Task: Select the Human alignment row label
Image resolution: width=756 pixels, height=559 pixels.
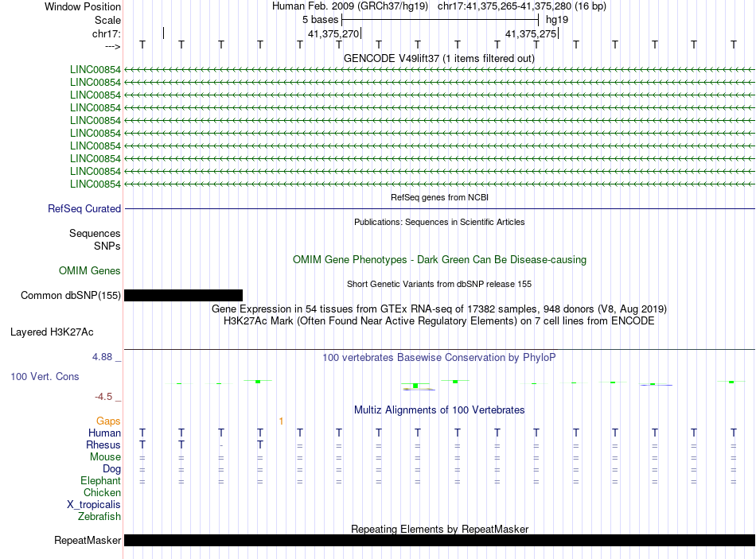Action: (104, 433)
